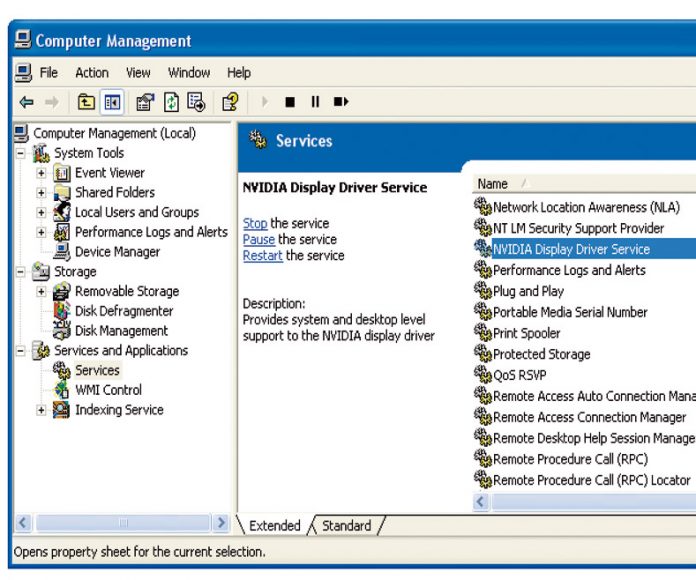Expand the Indexing Service tree node
696x580 pixels.
point(42,410)
